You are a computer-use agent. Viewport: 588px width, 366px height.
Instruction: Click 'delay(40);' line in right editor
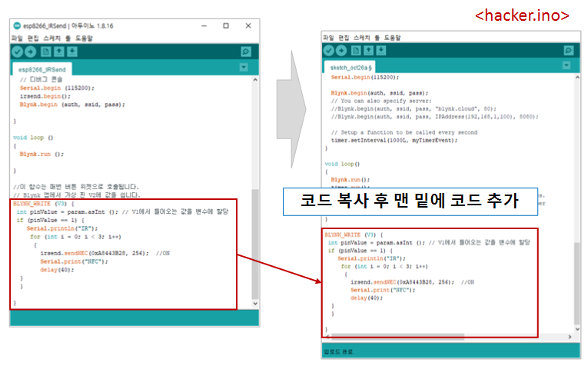[367, 298]
